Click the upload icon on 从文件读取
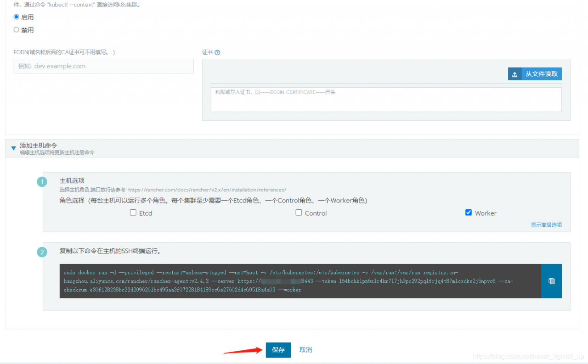Image resolution: width=588 pixels, height=364 pixels. (515, 74)
